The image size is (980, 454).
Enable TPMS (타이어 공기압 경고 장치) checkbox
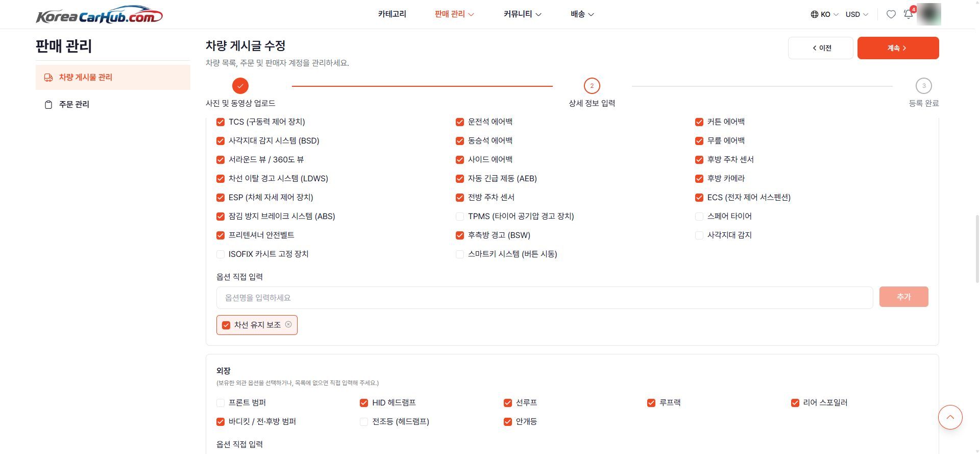point(460,217)
